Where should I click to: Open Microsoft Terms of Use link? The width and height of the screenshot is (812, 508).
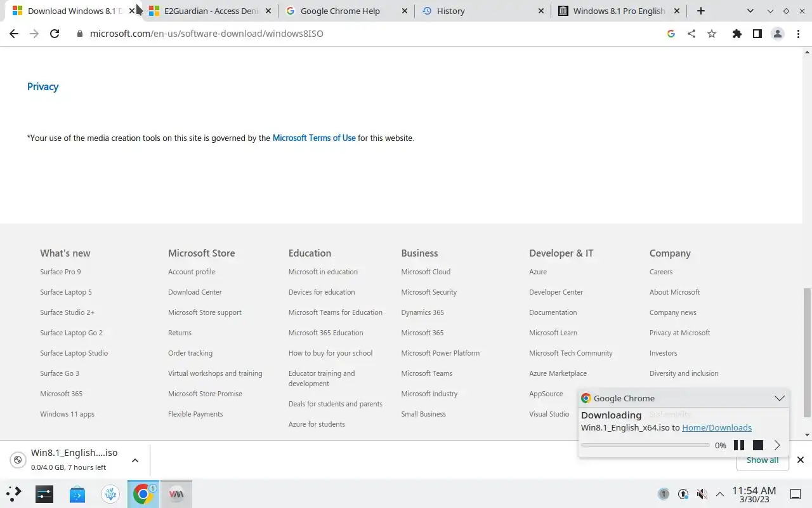[314, 138]
